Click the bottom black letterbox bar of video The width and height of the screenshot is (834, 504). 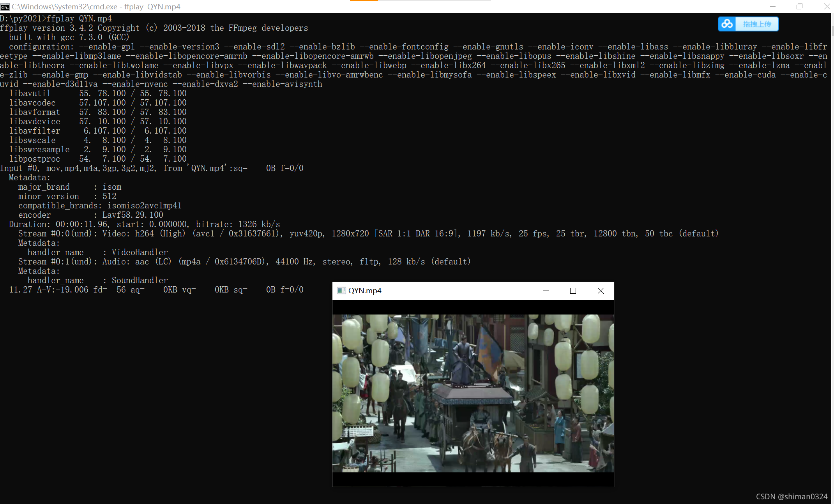tap(473, 479)
